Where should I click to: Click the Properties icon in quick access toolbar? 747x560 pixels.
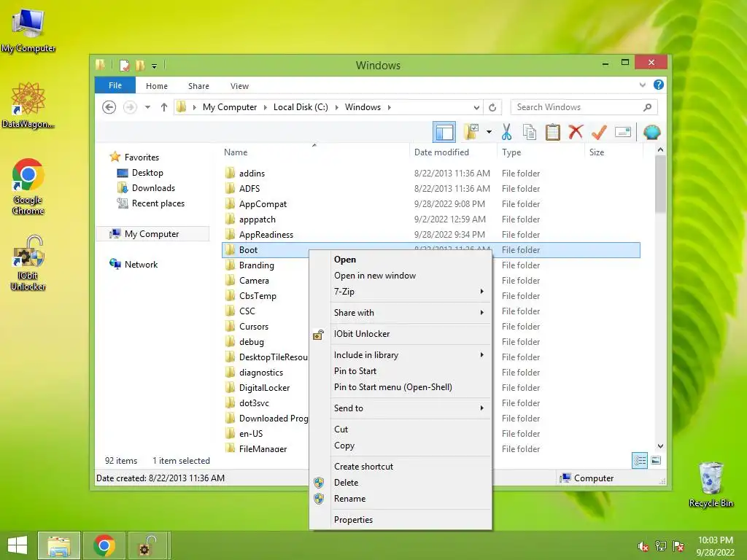coord(124,65)
